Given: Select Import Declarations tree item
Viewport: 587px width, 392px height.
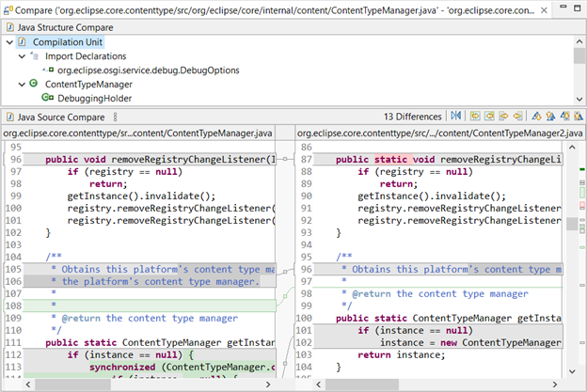Looking at the screenshot, I should (86, 56).
